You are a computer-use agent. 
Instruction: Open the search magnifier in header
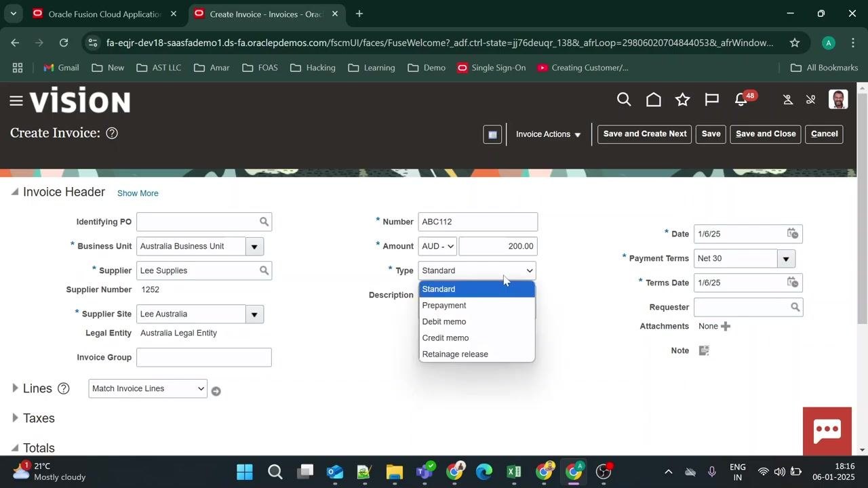[624, 100]
